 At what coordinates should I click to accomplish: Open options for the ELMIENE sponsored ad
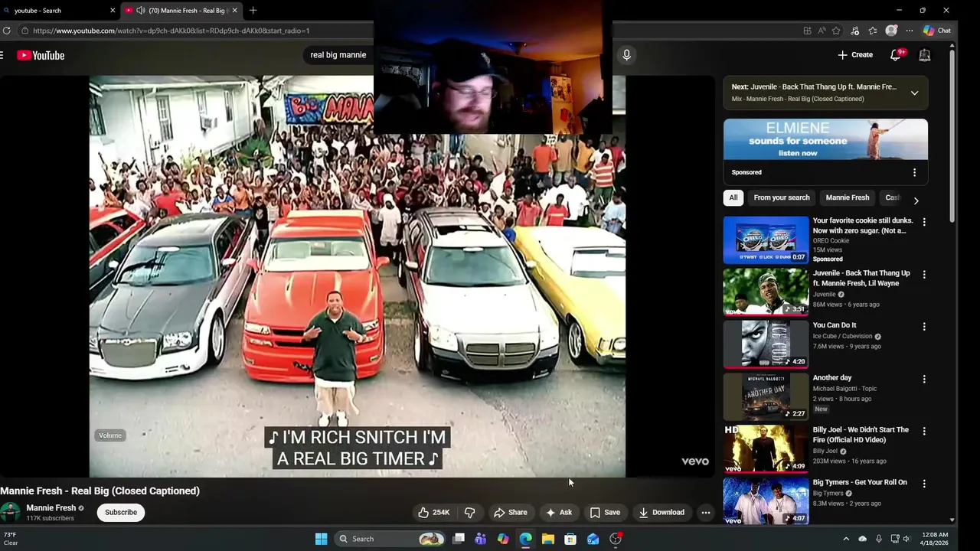point(914,172)
